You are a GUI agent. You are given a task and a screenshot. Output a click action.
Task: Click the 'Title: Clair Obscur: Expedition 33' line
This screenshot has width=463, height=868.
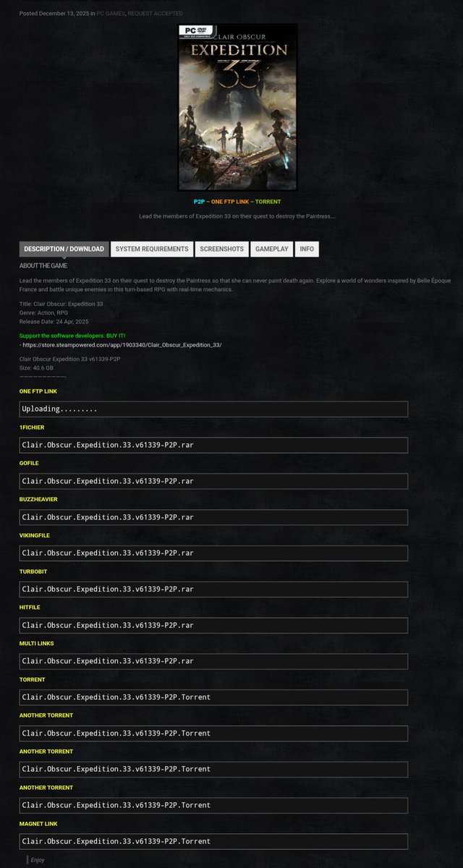click(61, 304)
